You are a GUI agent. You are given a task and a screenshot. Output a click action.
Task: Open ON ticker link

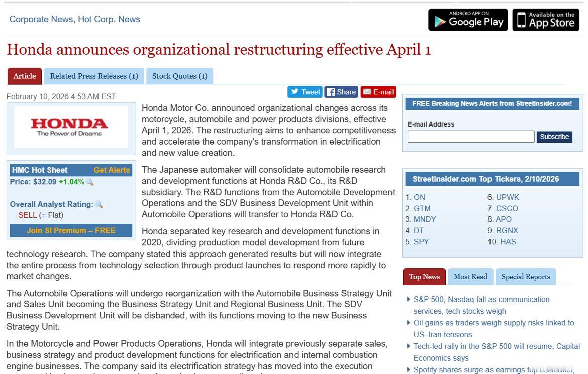click(419, 197)
